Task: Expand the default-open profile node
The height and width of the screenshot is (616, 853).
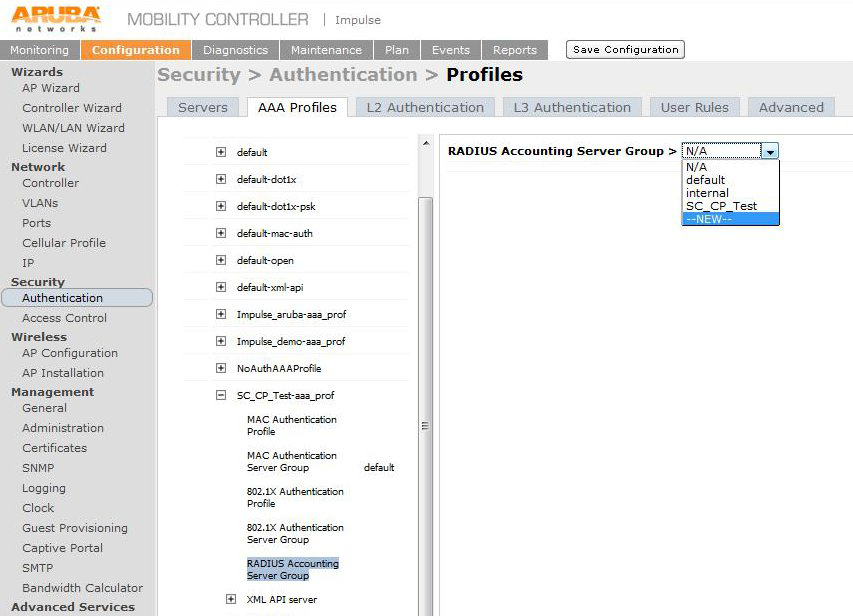Action: (x=221, y=260)
